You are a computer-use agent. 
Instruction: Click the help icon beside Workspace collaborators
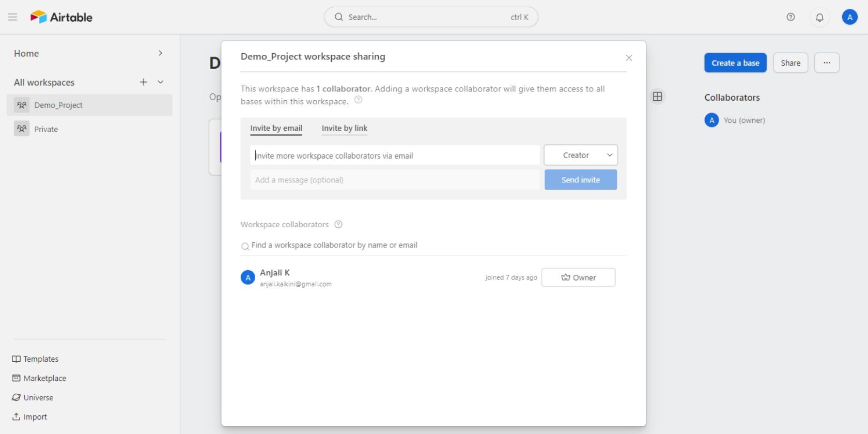pos(338,224)
